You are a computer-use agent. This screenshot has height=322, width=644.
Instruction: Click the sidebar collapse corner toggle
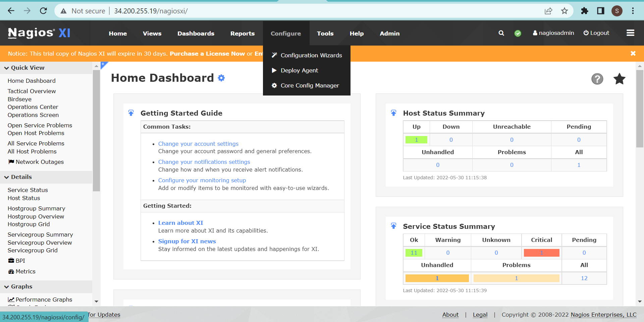click(x=104, y=64)
